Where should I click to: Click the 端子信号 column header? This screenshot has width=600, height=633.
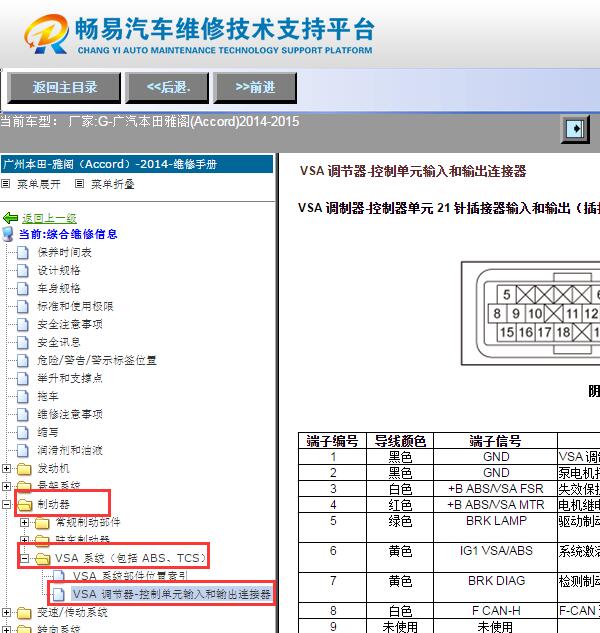tap(495, 441)
